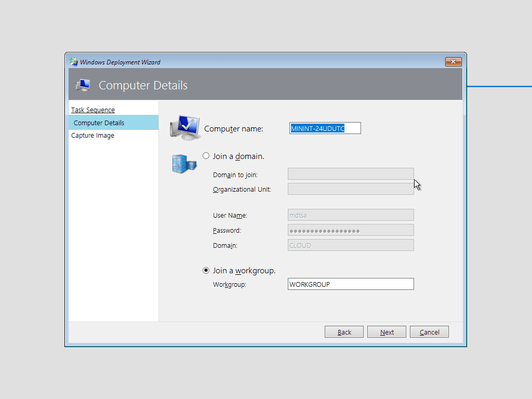Click the Back button
Screen dimensions: 532x399
[x=344, y=331]
